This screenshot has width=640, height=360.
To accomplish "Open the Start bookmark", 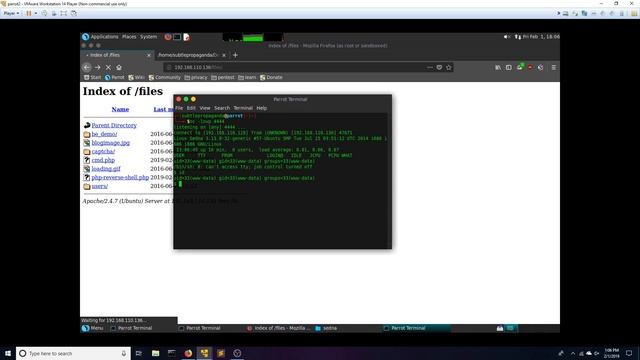I will (x=92, y=77).
